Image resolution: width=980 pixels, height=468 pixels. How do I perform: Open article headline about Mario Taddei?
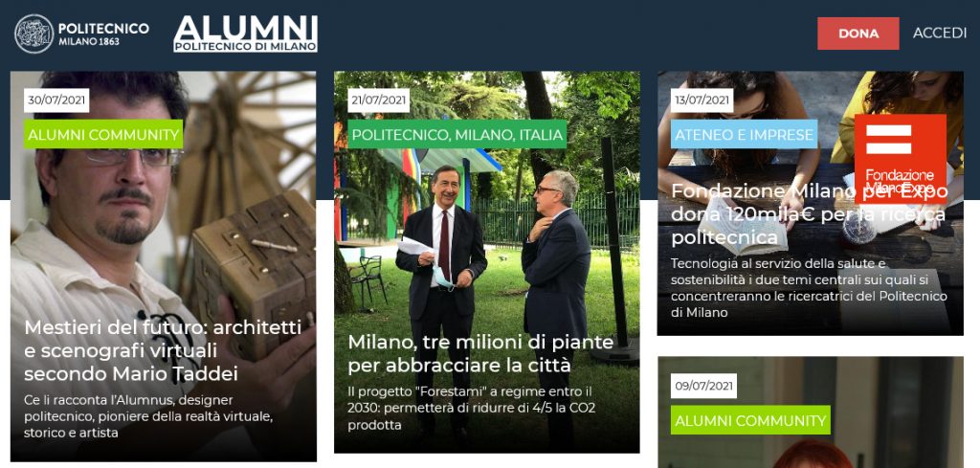163,350
